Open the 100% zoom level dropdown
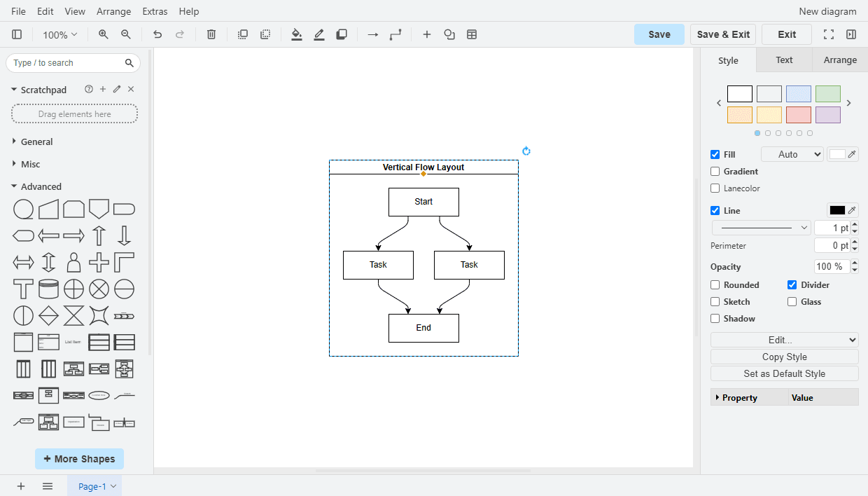The height and width of the screenshot is (496, 868). tap(59, 34)
